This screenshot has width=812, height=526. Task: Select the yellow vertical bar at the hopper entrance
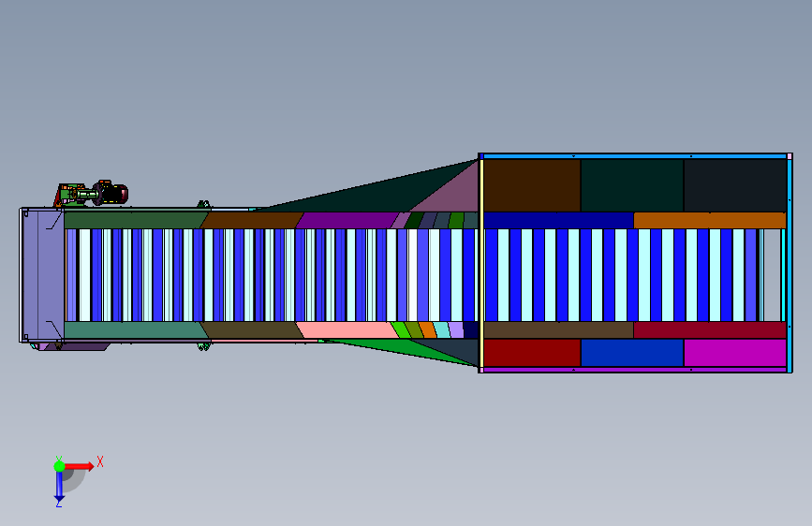(x=481, y=262)
